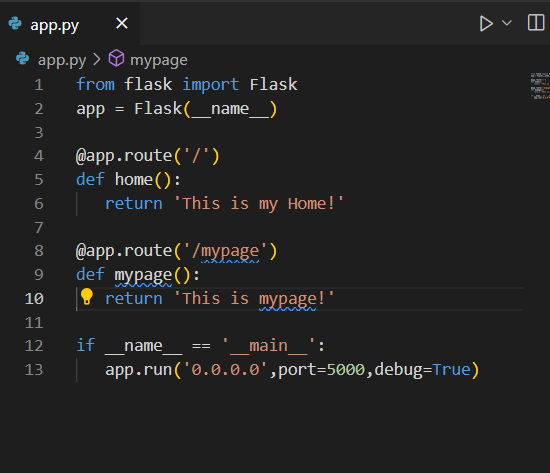Open the app.py breadcrumb item
The width and height of the screenshot is (550, 473).
pyautogui.click(x=62, y=60)
